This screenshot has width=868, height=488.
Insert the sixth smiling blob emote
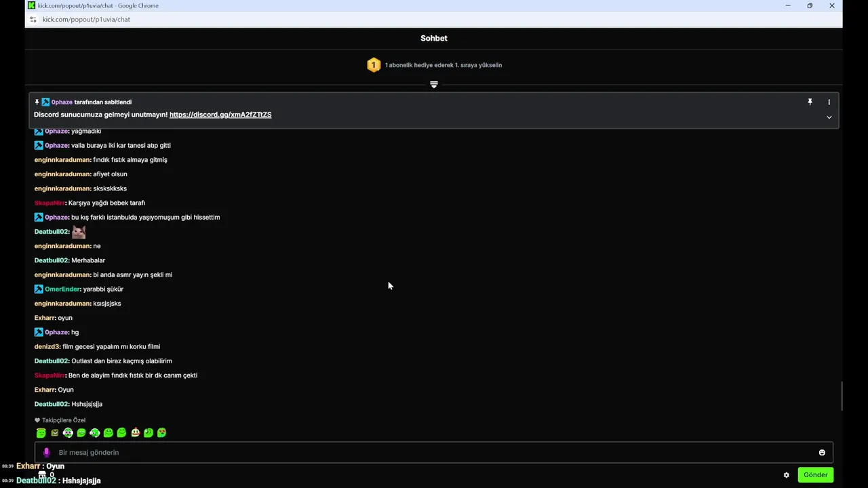pyautogui.click(x=108, y=432)
